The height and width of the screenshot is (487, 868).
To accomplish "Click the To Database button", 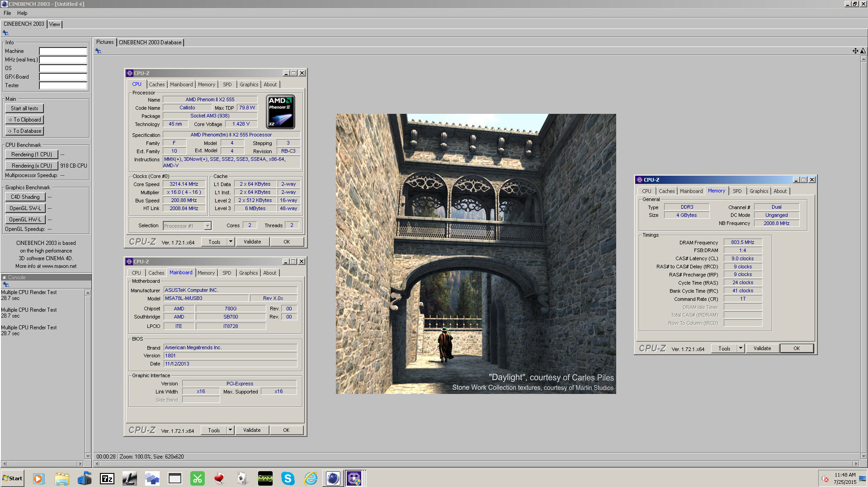I will (24, 131).
